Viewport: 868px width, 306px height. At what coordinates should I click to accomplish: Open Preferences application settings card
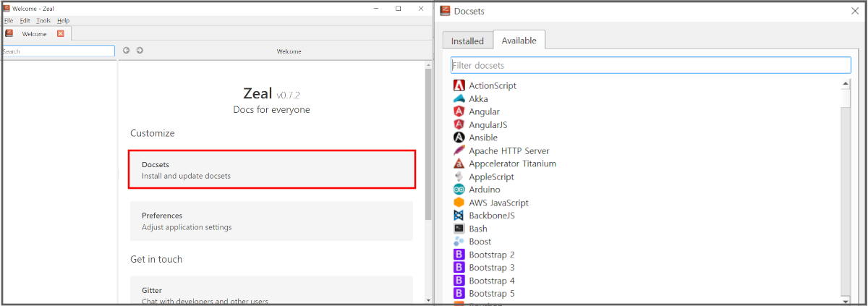[x=271, y=221]
